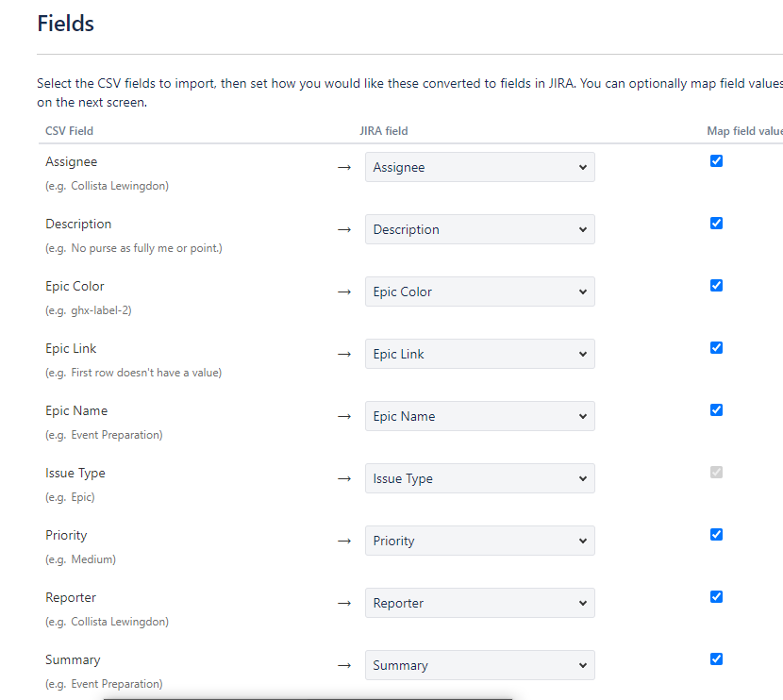Uncheck map field value for Epic Name
The height and width of the screenshot is (700, 783).
point(716,410)
